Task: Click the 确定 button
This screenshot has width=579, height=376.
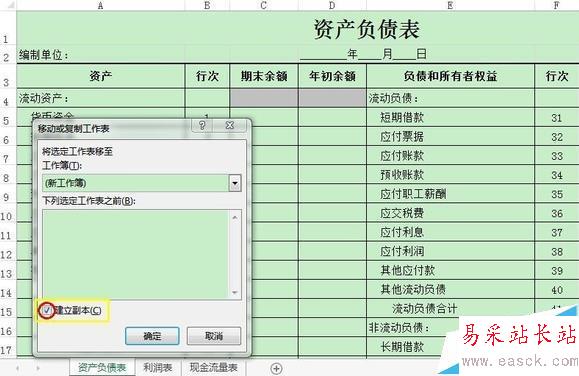Action: pos(152,336)
